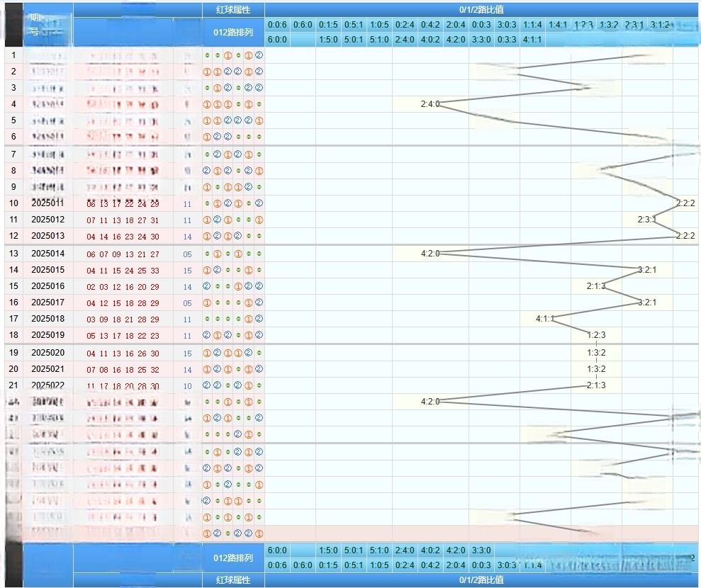
Task: Click the top 红球属性 header
Action: click(x=233, y=10)
